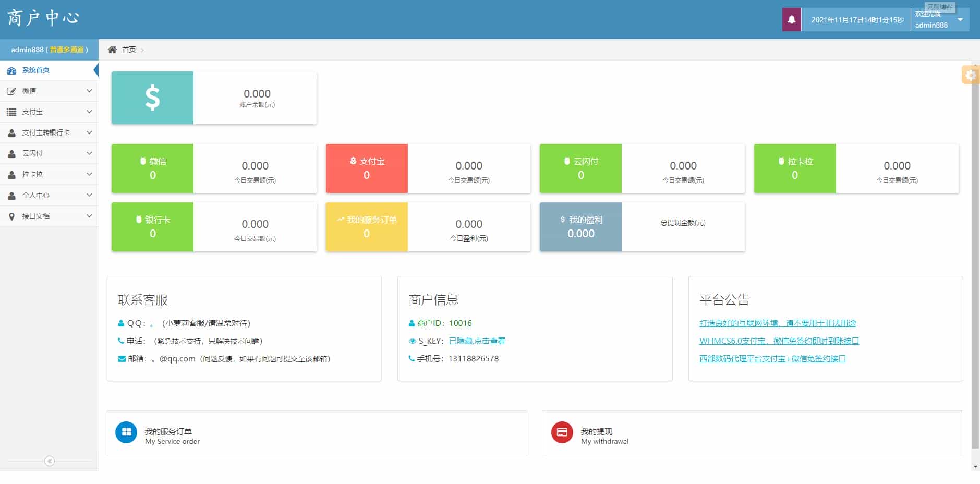Expand the 支付宝 sidebar menu
The width and height of the screenshot is (980, 484).
click(x=49, y=112)
